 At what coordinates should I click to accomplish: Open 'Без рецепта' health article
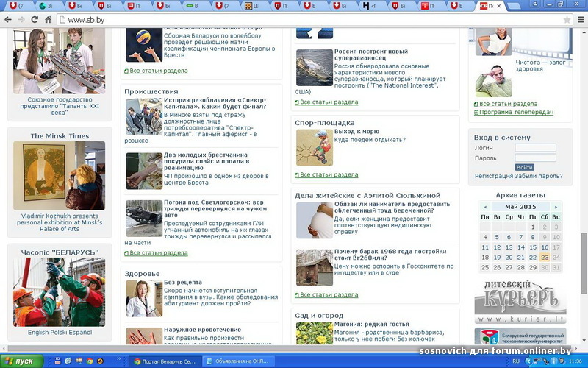183,283
